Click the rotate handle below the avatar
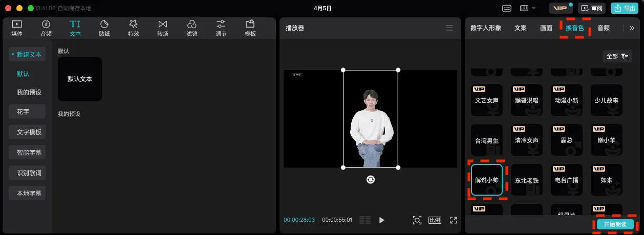The height and width of the screenshot is (235, 644). [371, 179]
